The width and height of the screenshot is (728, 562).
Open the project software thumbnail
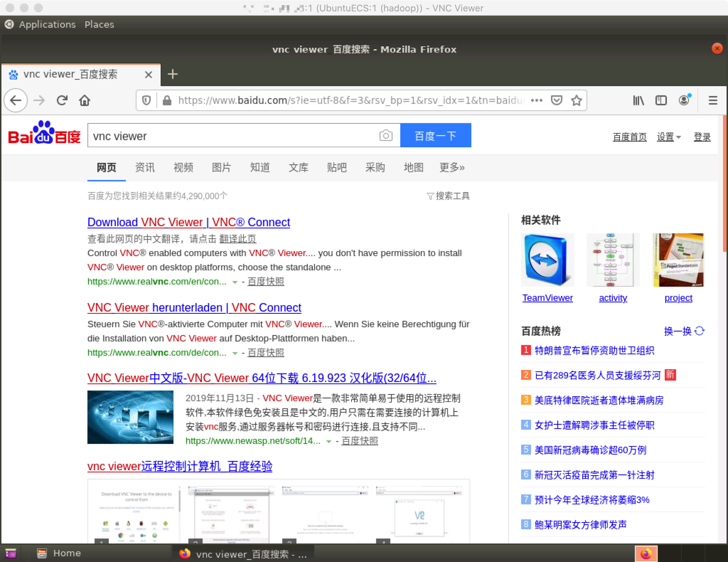point(678,260)
